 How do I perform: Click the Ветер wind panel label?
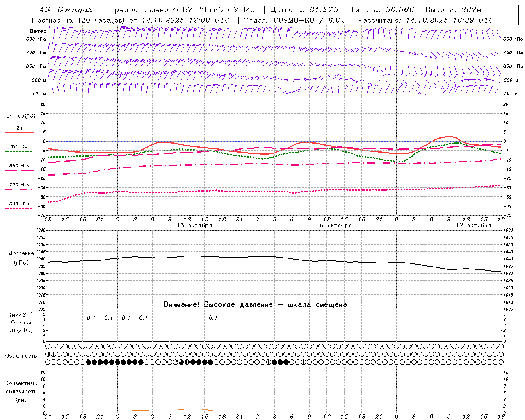38,31
